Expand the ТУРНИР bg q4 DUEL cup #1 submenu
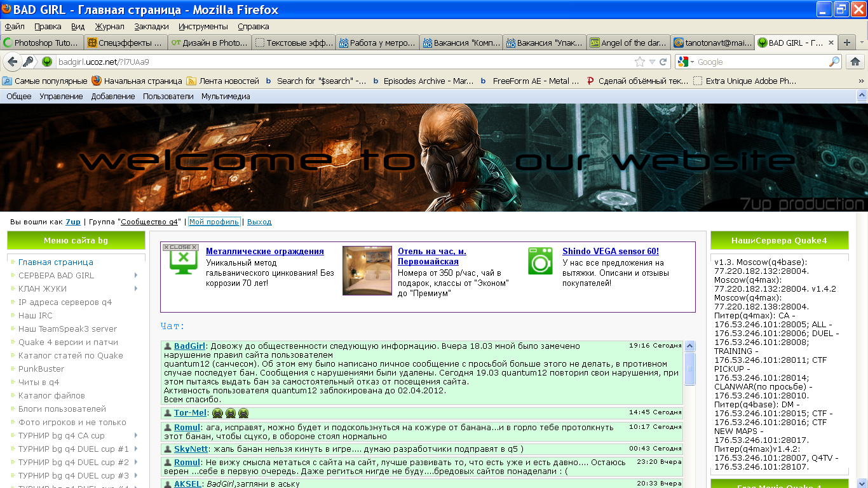Viewport: 868px width, 488px height. tap(136, 449)
